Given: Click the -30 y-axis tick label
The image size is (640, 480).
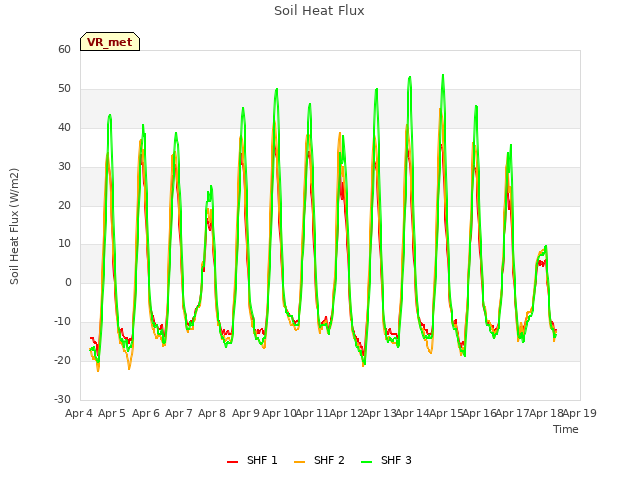Looking at the screenshot, I should click(63, 399).
